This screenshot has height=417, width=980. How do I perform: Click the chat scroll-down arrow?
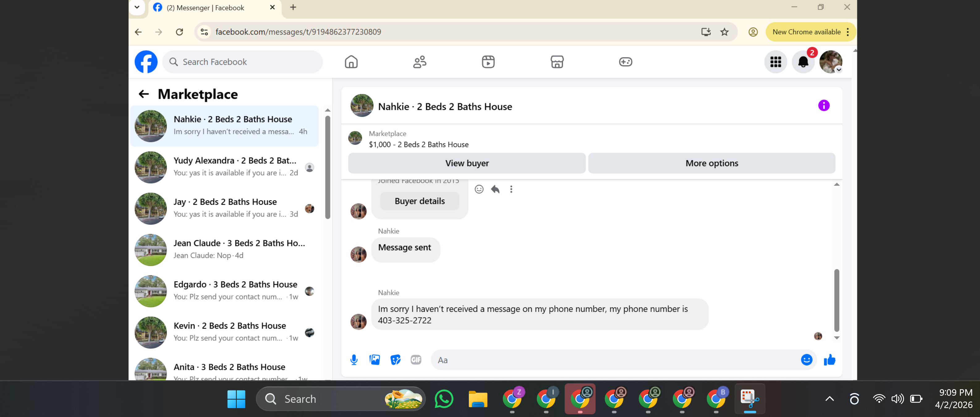coord(837,338)
